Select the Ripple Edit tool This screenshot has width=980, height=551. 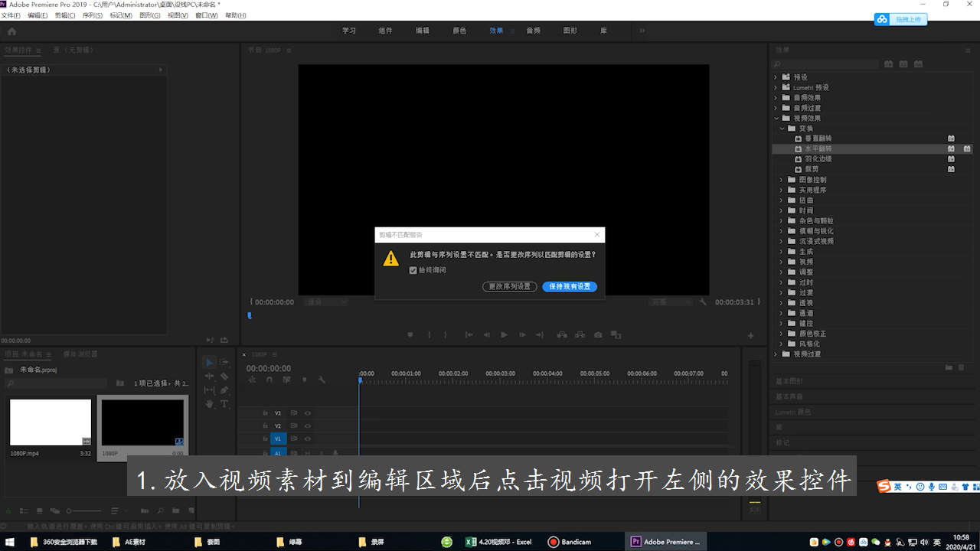[209, 376]
